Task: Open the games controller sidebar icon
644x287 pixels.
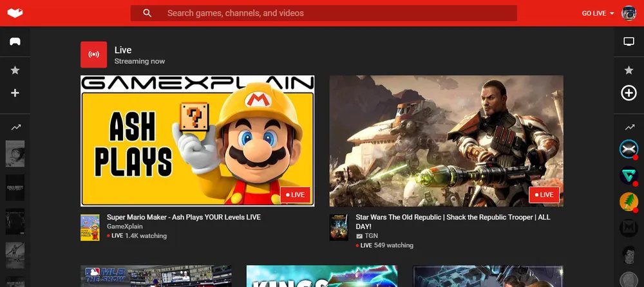Action: pyautogui.click(x=15, y=42)
